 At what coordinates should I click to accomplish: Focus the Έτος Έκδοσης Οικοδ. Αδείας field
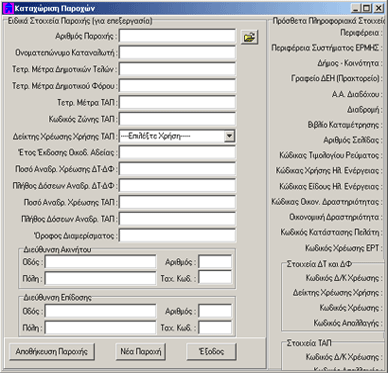(177, 152)
